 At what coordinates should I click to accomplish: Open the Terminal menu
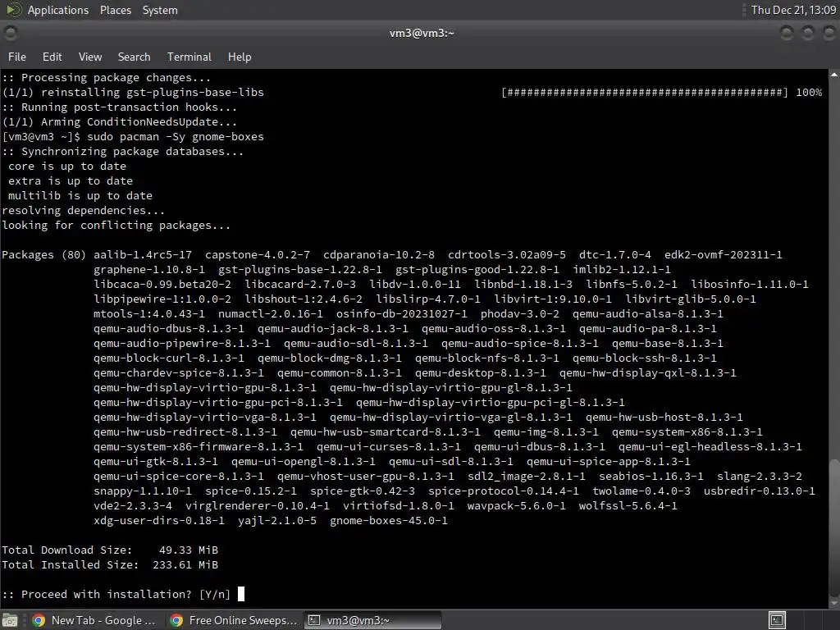click(x=189, y=57)
